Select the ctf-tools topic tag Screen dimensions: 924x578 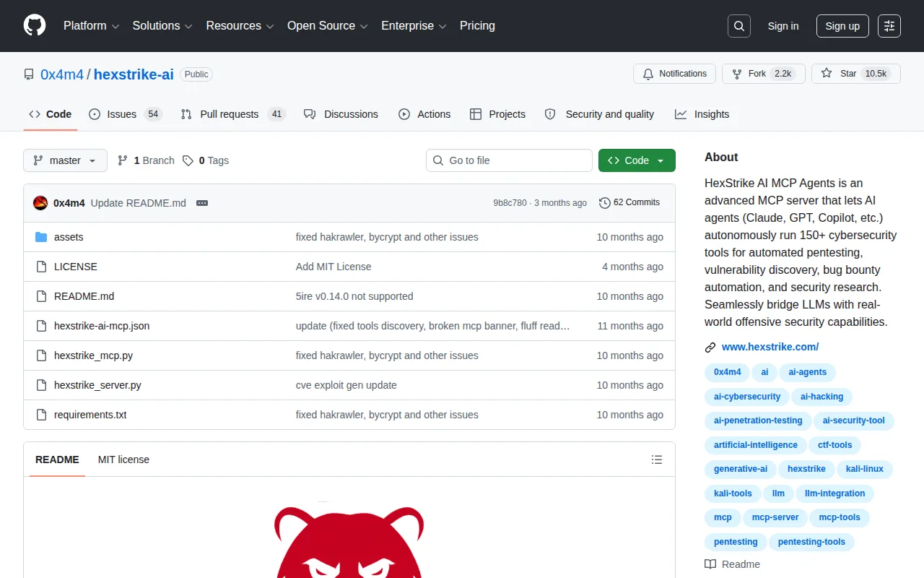tap(834, 445)
